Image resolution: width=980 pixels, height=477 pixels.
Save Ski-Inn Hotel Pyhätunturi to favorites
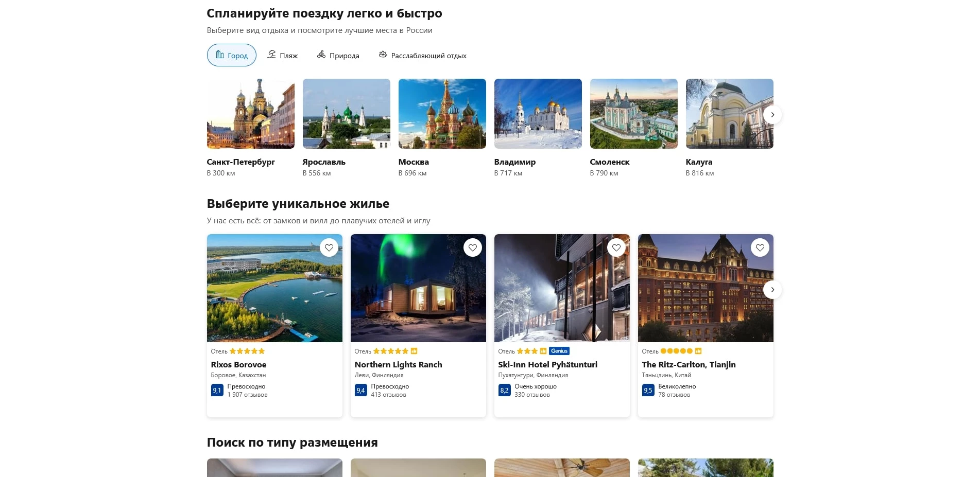pyautogui.click(x=616, y=248)
